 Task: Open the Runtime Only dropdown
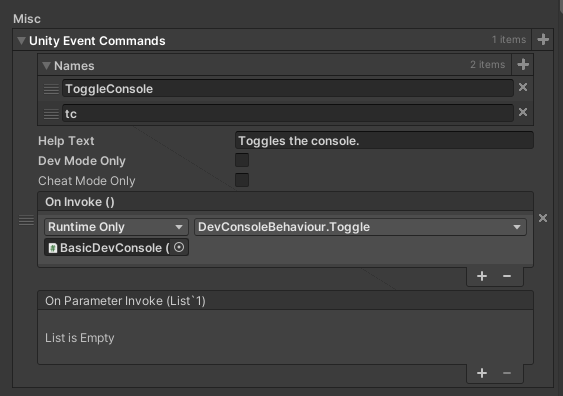point(116,227)
